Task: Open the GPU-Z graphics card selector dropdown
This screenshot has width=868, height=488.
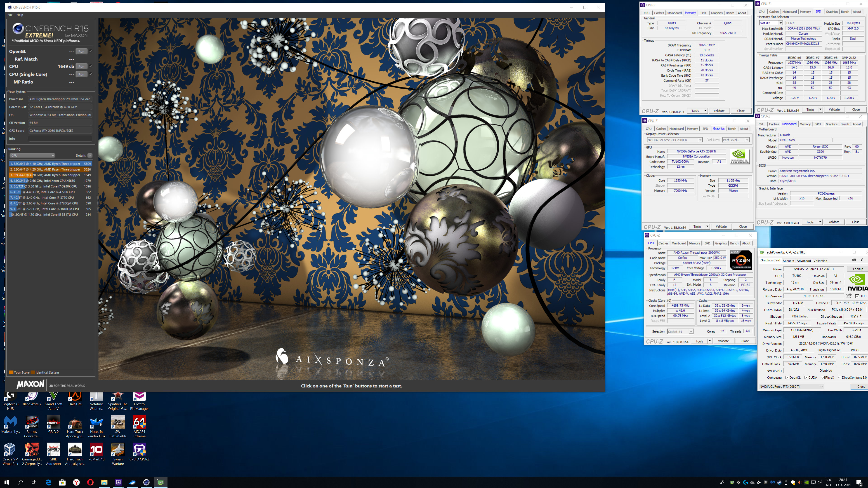Action: [791, 387]
